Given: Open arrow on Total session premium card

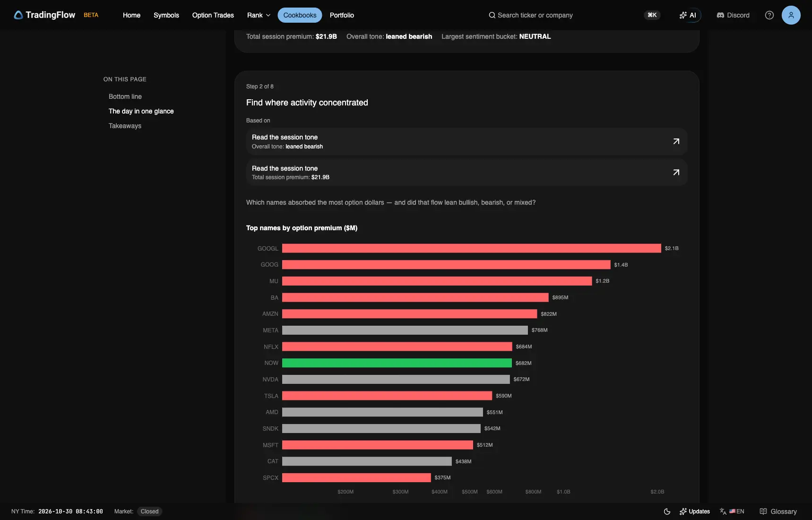Looking at the screenshot, I should coord(676,173).
